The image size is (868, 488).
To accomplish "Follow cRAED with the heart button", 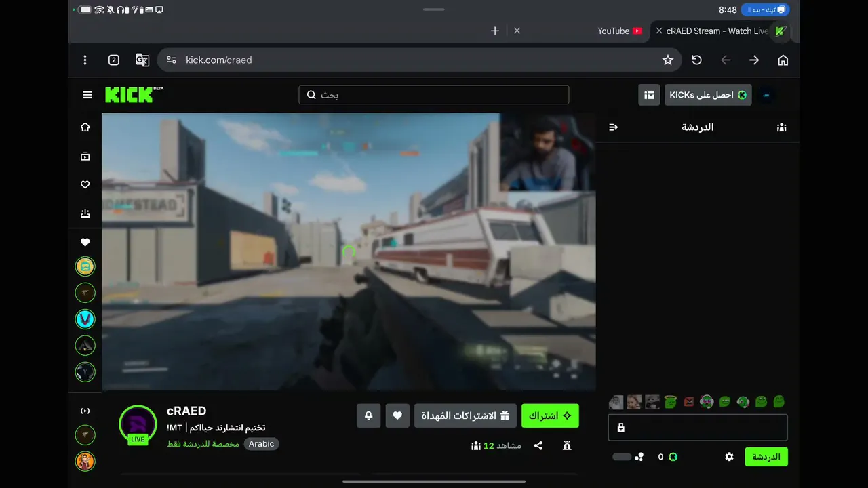I will pyautogui.click(x=397, y=415).
